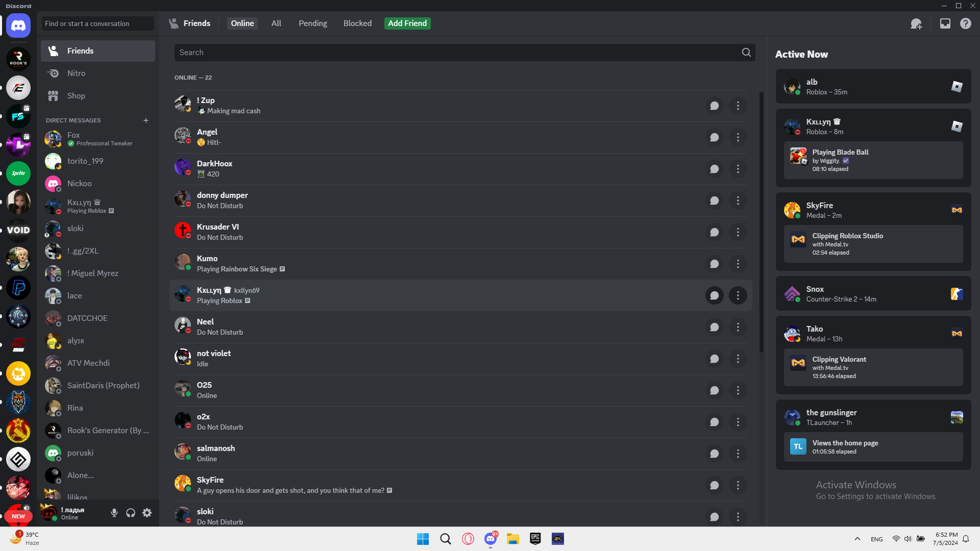Open Nickoo direct message
Image resolution: width=980 pixels, height=551 pixels.
click(x=98, y=184)
